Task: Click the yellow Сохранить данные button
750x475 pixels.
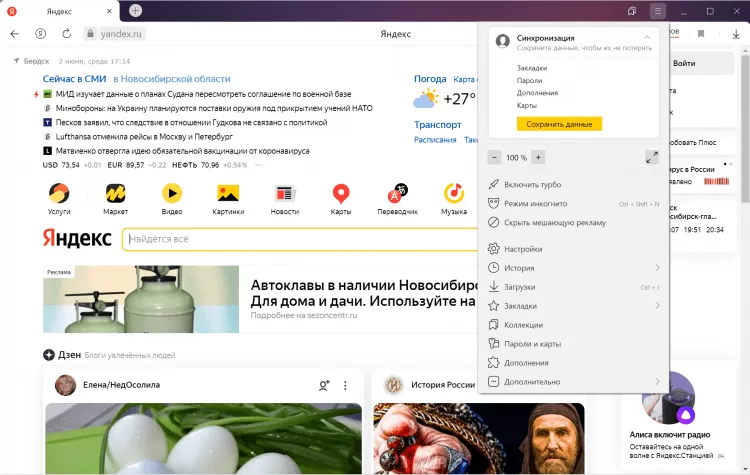Action: 559,124
